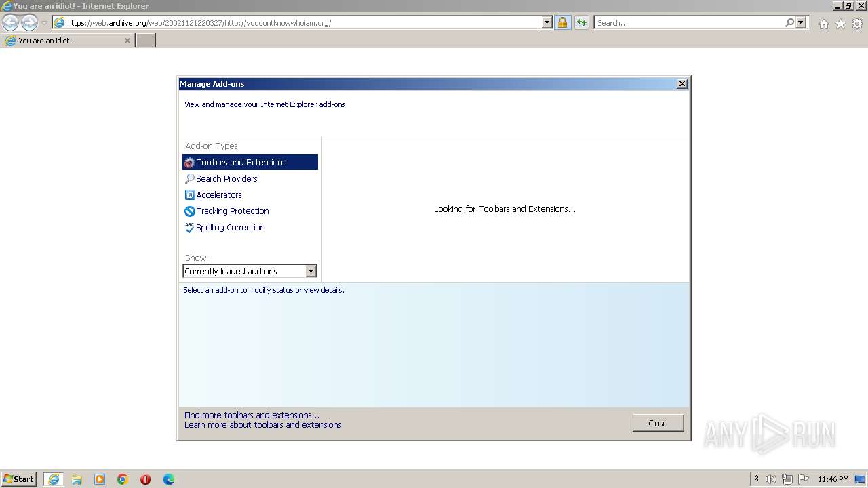The width and height of the screenshot is (868, 488).
Task: Open the Tools gear icon
Action: coord(857,24)
